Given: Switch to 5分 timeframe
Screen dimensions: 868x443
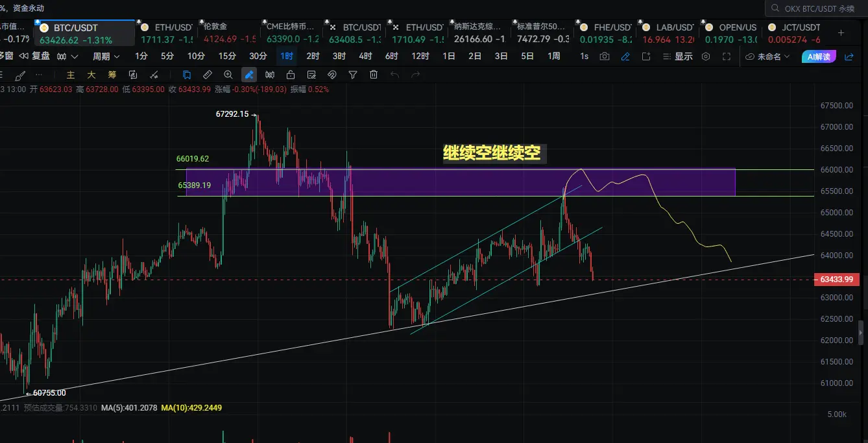Looking at the screenshot, I should [167, 56].
